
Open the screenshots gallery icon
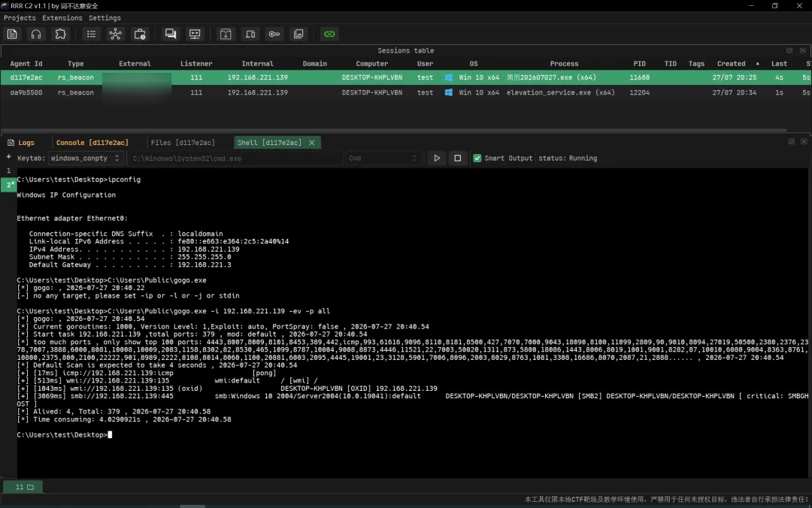point(298,34)
